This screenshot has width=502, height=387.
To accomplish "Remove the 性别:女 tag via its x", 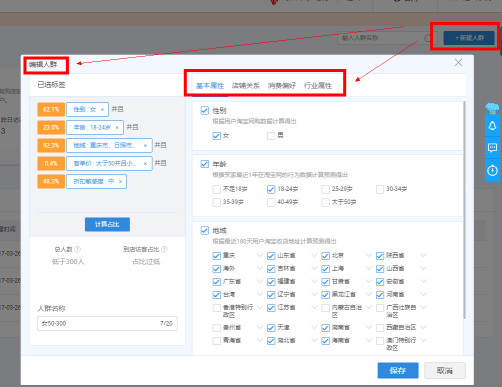I will click(x=102, y=109).
